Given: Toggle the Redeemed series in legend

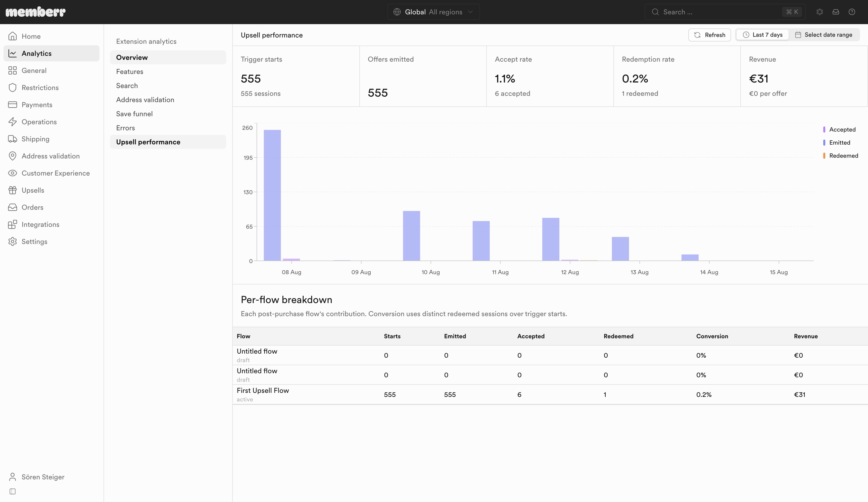Looking at the screenshot, I should pyautogui.click(x=840, y=156).
